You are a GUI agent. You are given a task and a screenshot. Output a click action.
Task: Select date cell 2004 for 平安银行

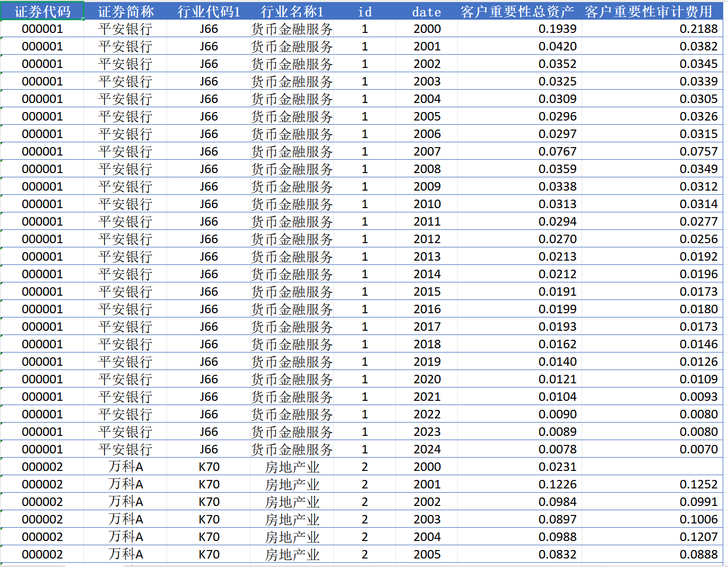427,99
